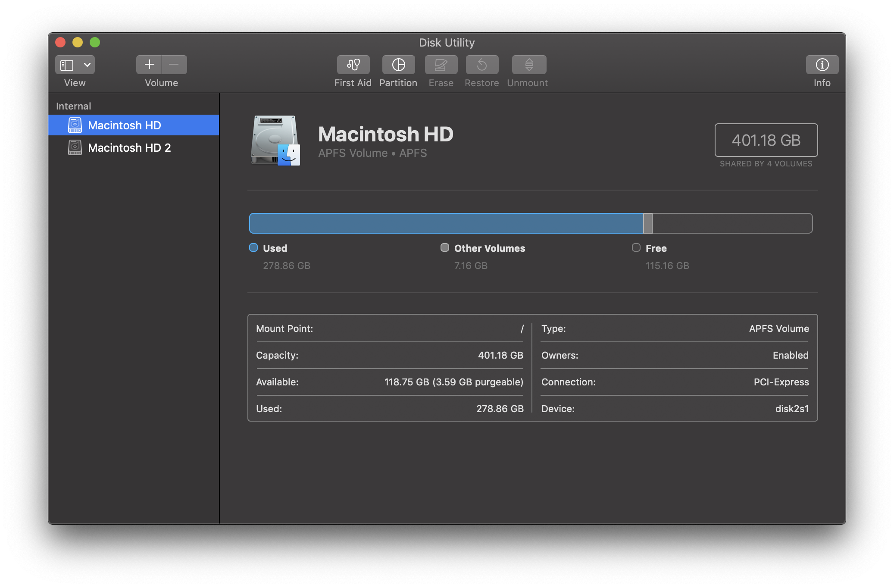The image size is (894, 588).
Task: Run First Aid on the volume
Action: 353,65
